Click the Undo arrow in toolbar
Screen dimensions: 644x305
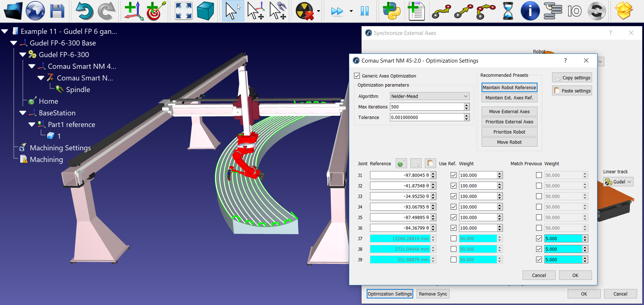[84, 11]
